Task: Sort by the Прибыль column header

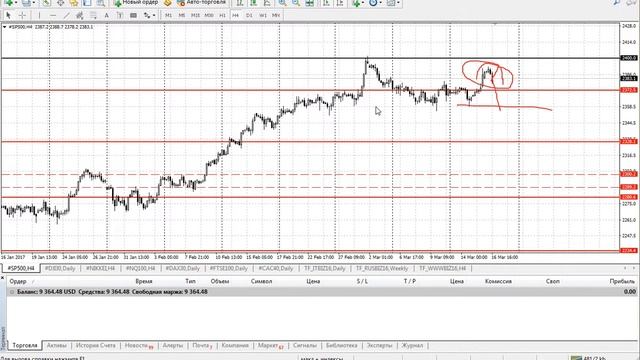Action: 622,281
